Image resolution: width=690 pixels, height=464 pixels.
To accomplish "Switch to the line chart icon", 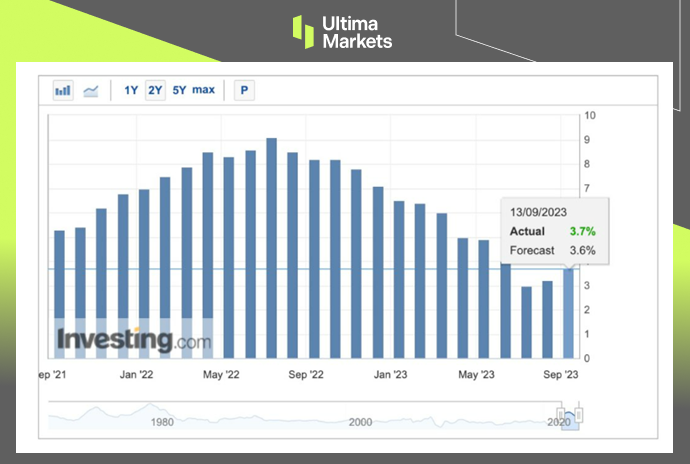I will (x=91, y=91).
